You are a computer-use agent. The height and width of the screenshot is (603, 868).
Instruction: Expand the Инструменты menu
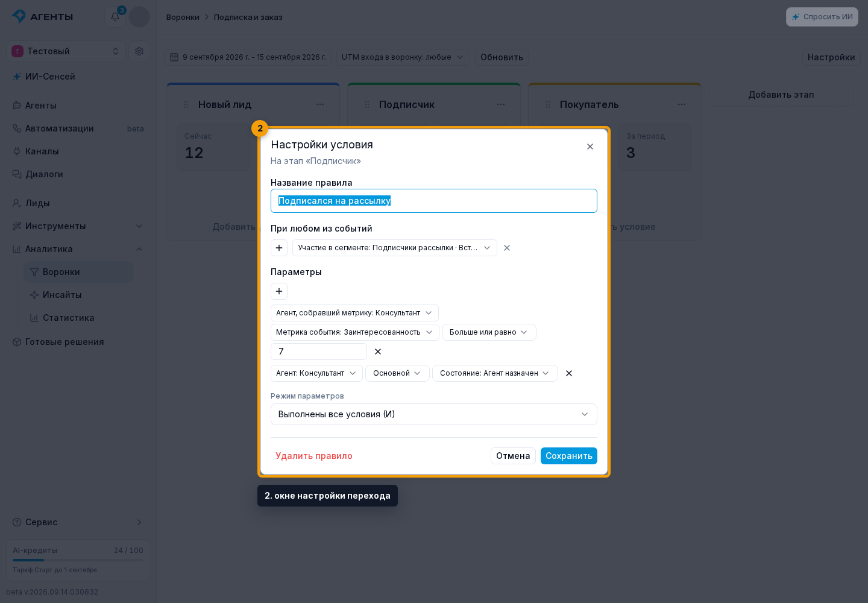[78, 226]
